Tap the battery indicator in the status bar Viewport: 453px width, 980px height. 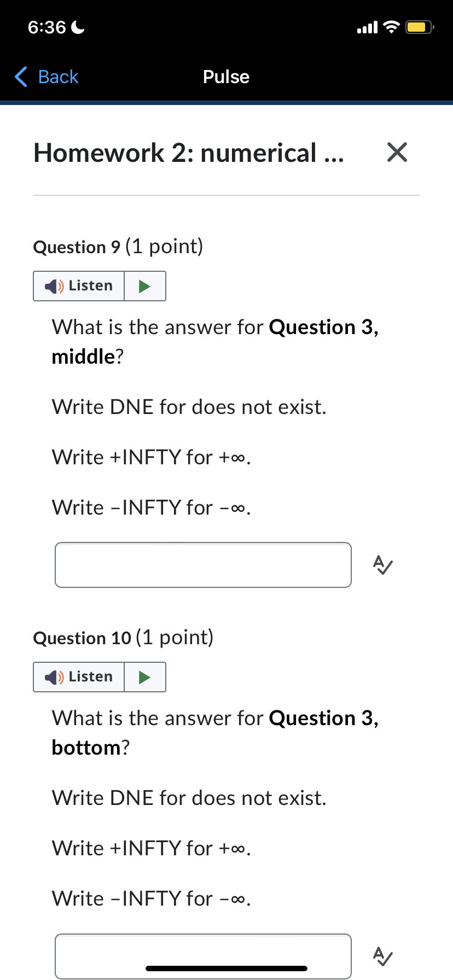tap(418, 26)
